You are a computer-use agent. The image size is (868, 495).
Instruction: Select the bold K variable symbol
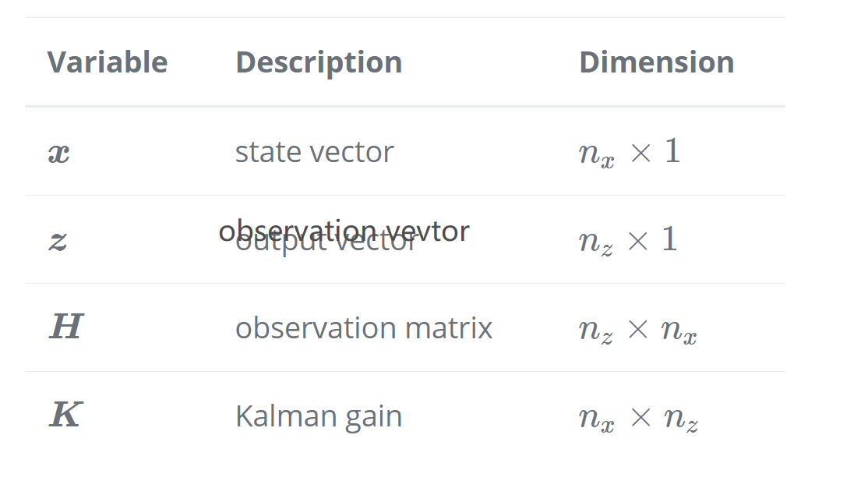coord(66,415)
